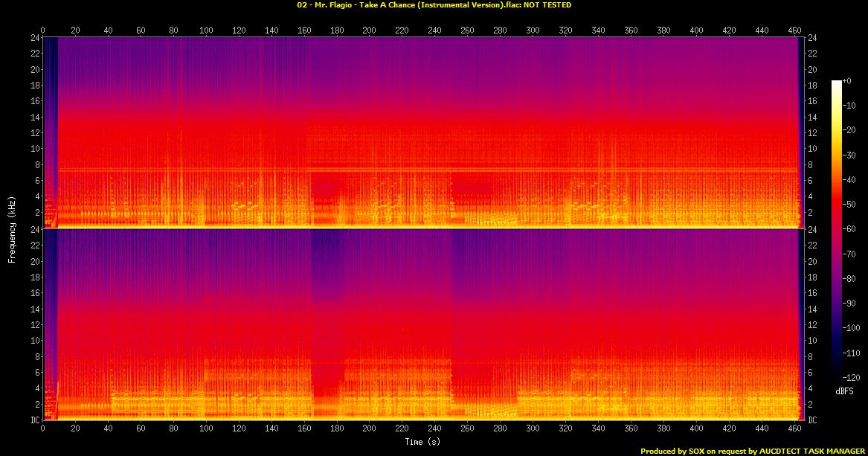This screenshot has width=868, height=456.
Task: Click the lower channel spectrogram plot
Action: click(x=423, y=325)
